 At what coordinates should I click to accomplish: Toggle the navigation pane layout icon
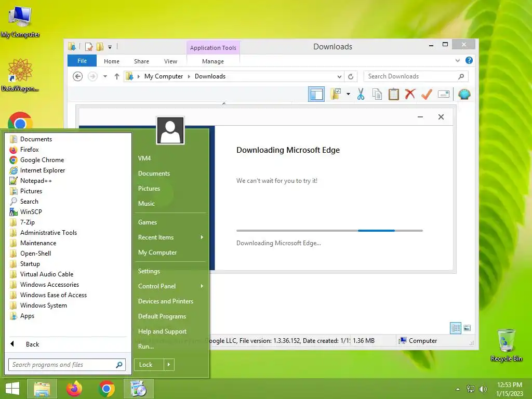(316, 94)
